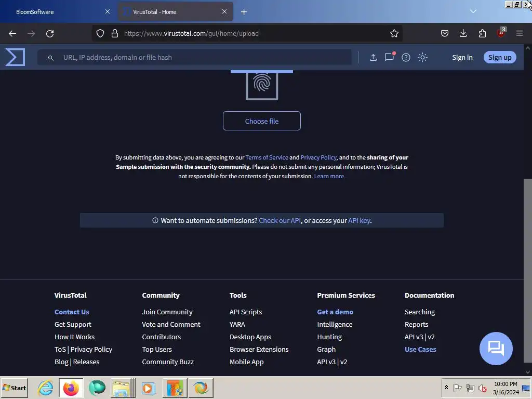Open the Privacy Policy link in disclaimer

pyautogui.click(x=318, y=157)
